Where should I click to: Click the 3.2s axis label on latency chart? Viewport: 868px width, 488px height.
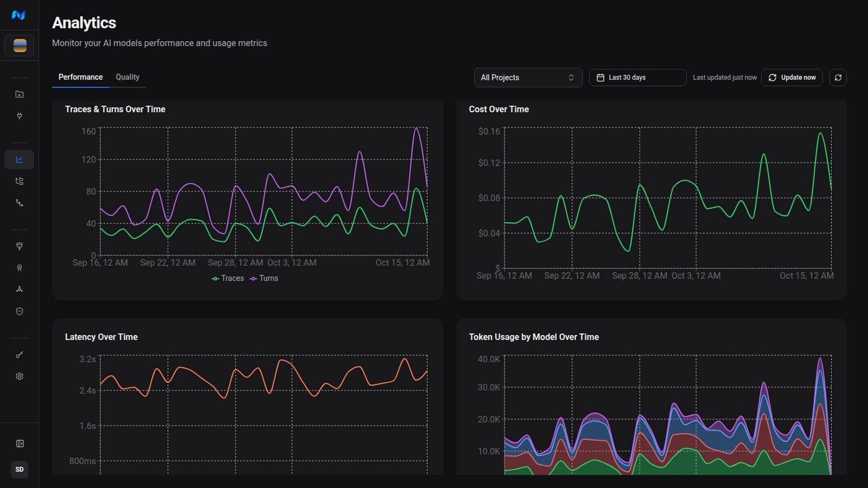coord(87,359)
